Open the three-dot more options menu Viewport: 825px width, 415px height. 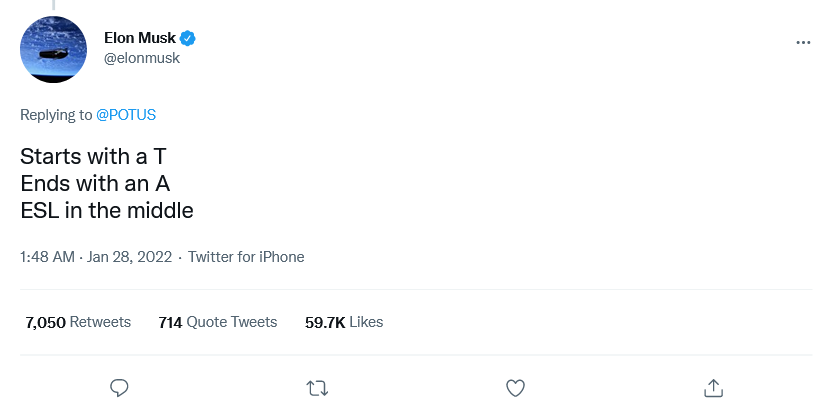tap(803, 43)
